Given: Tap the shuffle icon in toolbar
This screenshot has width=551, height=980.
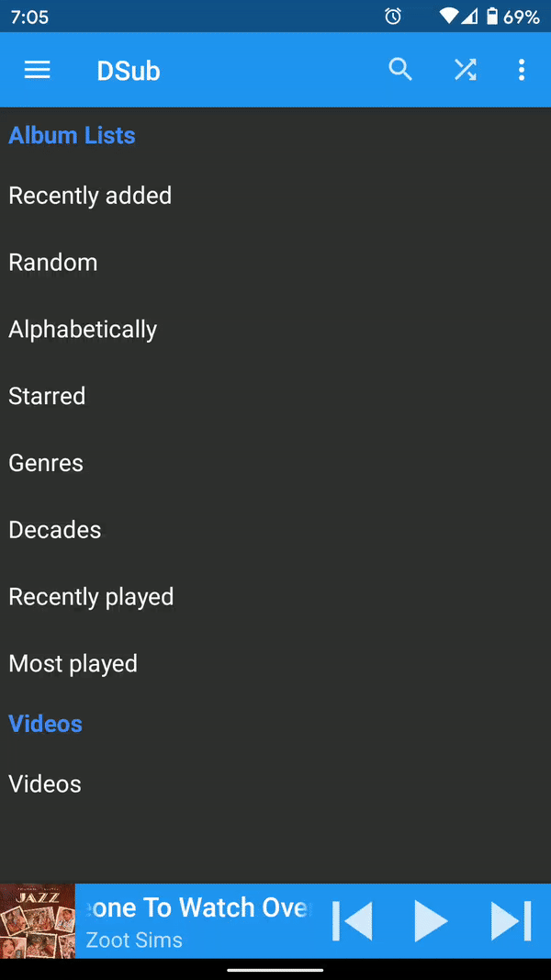Looking at the screenshot, I should 466,70.
